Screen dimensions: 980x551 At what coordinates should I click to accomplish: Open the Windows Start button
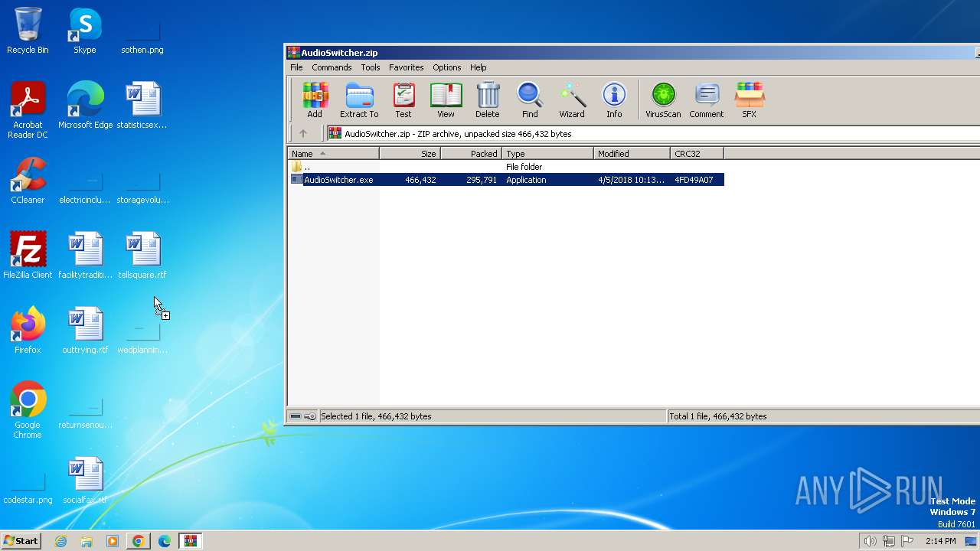pyautogui.click(x=21, y=540)
